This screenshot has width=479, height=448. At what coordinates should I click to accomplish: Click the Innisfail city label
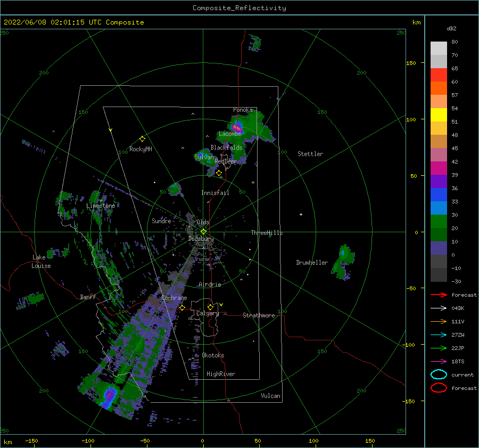tap(215, 193)
